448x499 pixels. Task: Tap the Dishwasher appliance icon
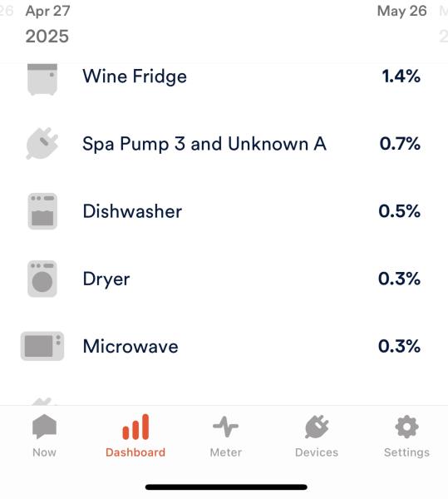pos(42,211)
